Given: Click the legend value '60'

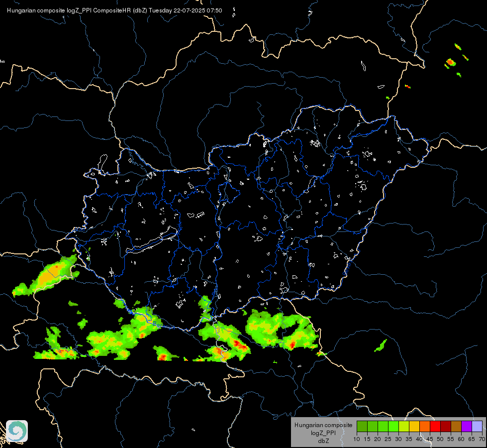Looking at the screenshot, I should (x=461, y=439).
